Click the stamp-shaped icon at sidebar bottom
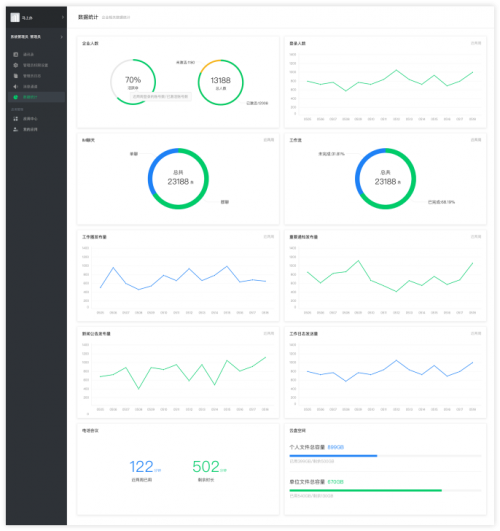This screenshot has height=531, width=500. (x=16, y=129)
